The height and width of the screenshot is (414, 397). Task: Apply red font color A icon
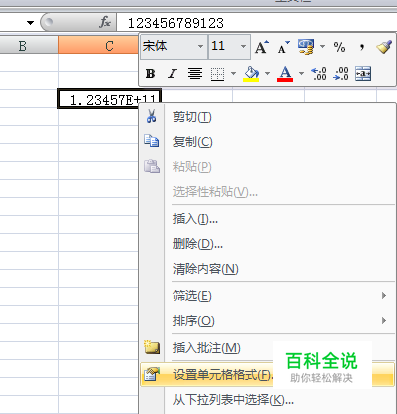[x=285, y=74]
